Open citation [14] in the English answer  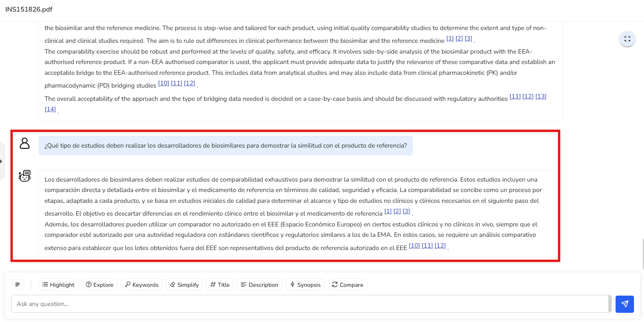coord(50,109)
